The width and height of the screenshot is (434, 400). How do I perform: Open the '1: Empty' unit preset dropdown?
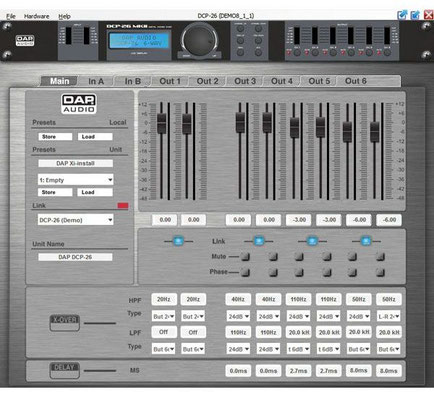pyautogui.click(x=76, y=180)
